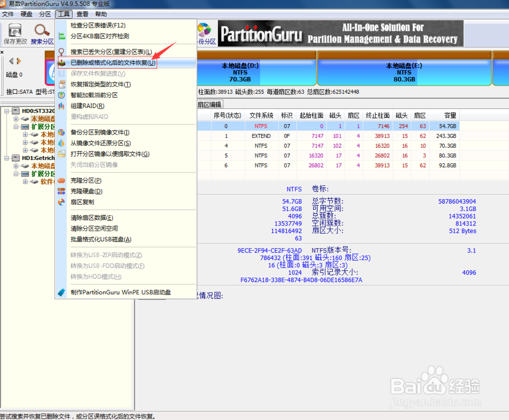509x420 pixels.
Task: Click the volume GUID F6762A18-338E-4874 text
Action: click(301, 280)
